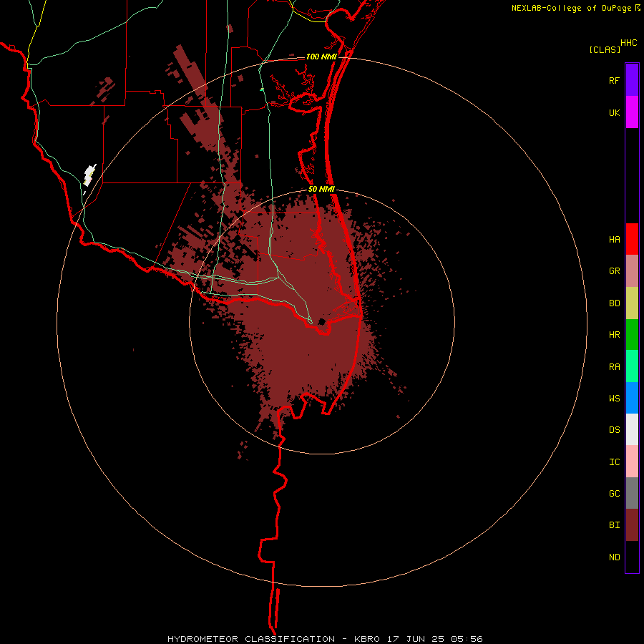This screenshot has height=644, width=644.
Task: Select the BI dark red swatch
Action: [x=632, y=525]
